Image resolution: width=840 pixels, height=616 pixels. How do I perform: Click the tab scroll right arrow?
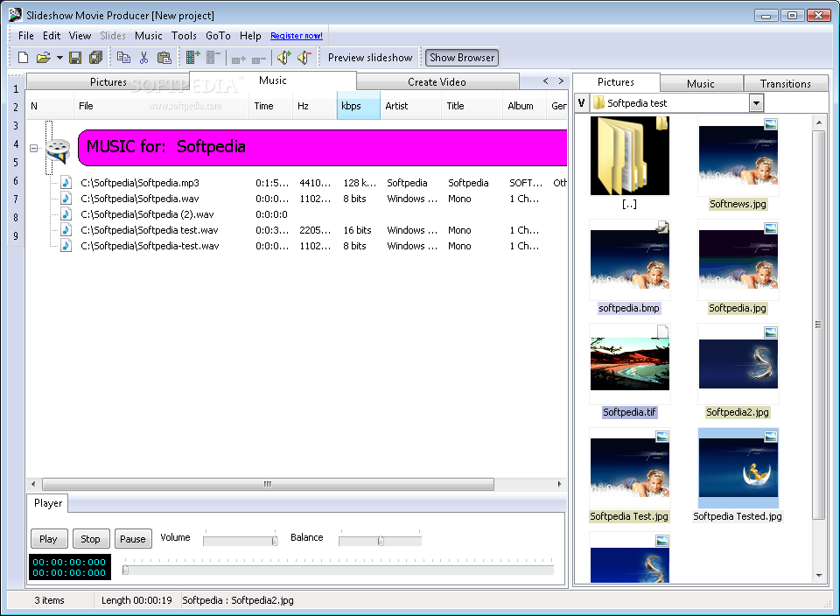pyautogui.click(x=561, y=80)
